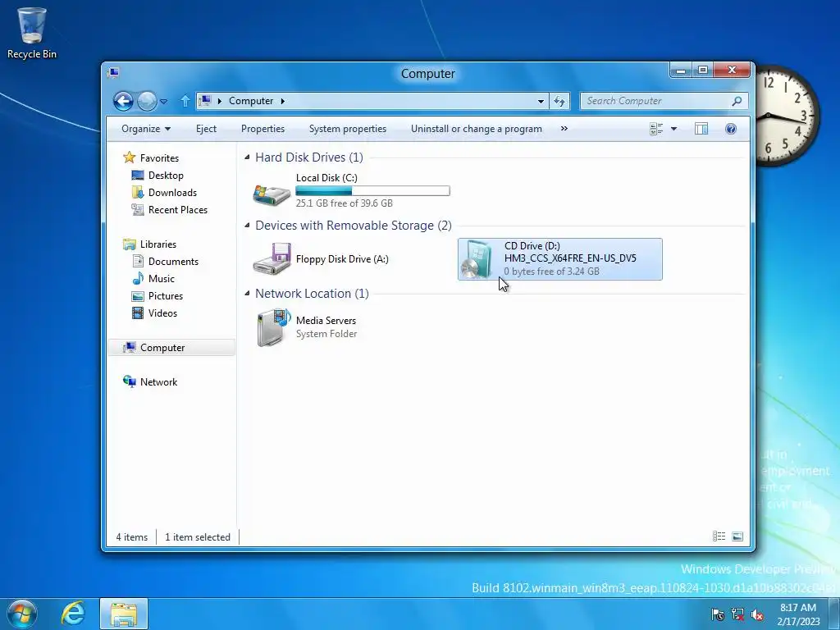Select the Floppy Disk Drive (A:) icon
This screenshot has height=630, width=840.
[272, 259]
